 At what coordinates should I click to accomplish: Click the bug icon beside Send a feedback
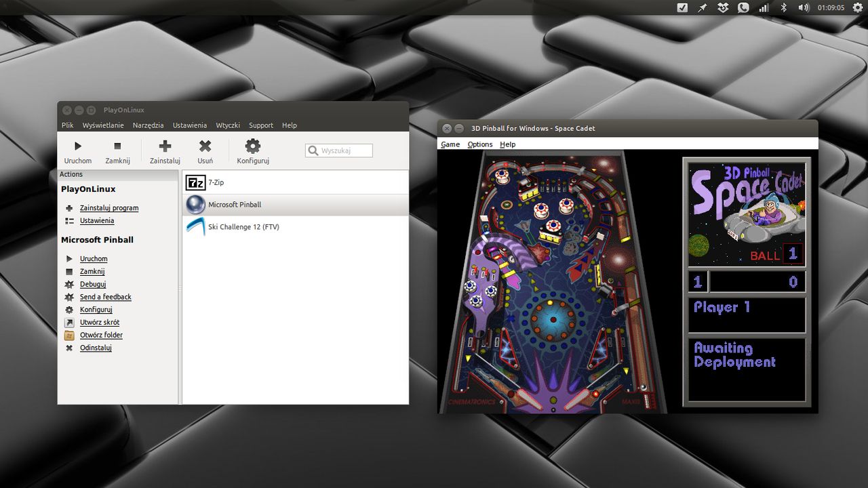[69, 297]
